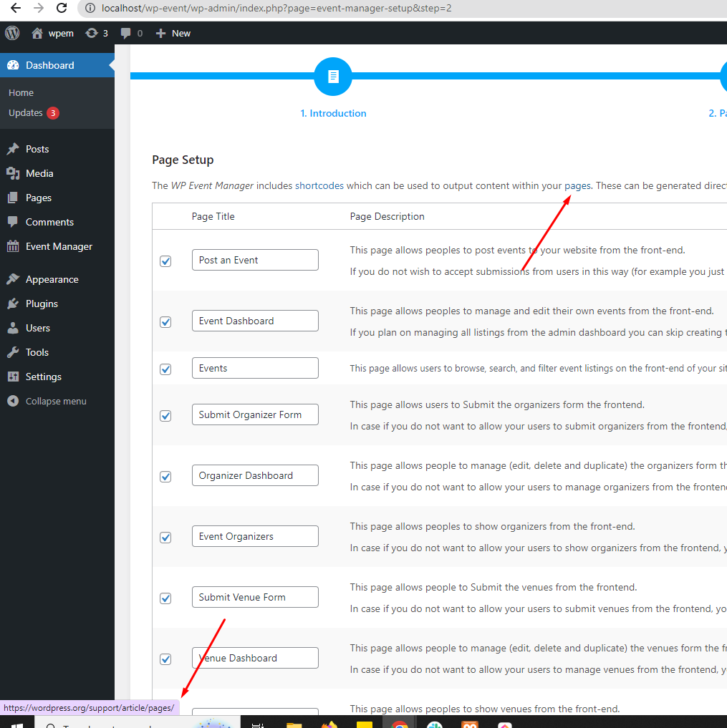Viewport: 727px width, 728px height.
Task: Click Collapse menu text
Action: (x=56, y=401)
